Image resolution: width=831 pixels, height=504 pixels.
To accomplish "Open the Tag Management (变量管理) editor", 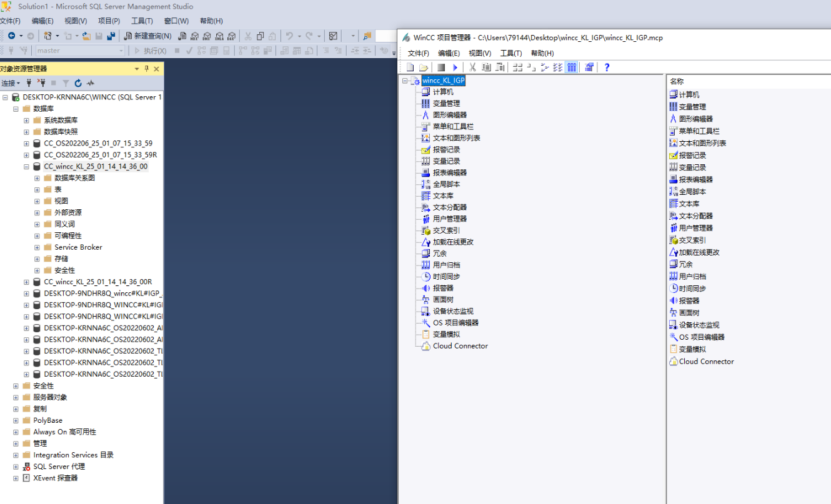I will (x=447, y=103).
